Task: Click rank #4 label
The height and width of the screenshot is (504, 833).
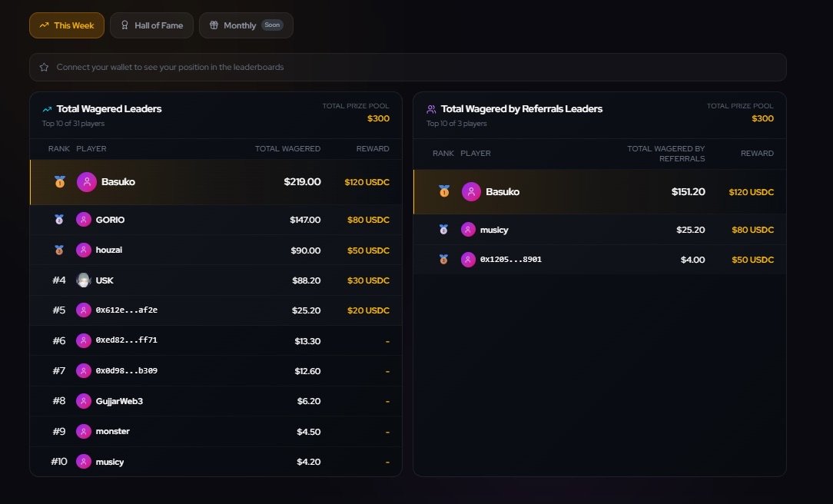Action: (59, 280)
